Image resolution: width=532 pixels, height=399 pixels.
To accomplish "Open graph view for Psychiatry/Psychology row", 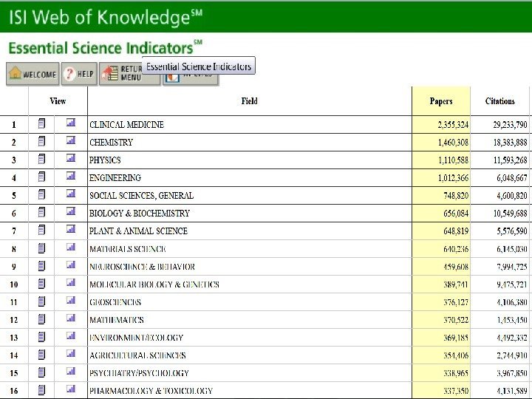I will point(71,371).
